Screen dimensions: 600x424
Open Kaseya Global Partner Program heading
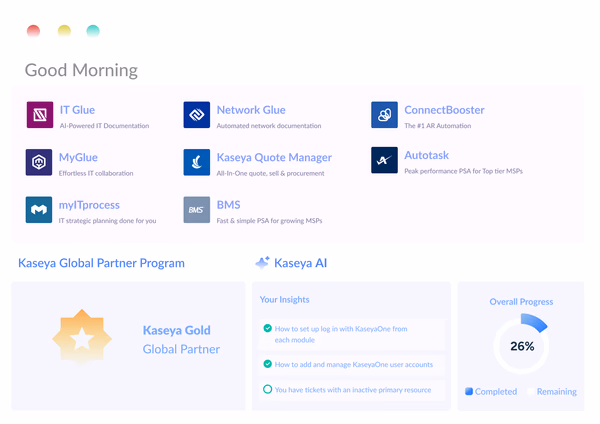(x=101, y=263)
